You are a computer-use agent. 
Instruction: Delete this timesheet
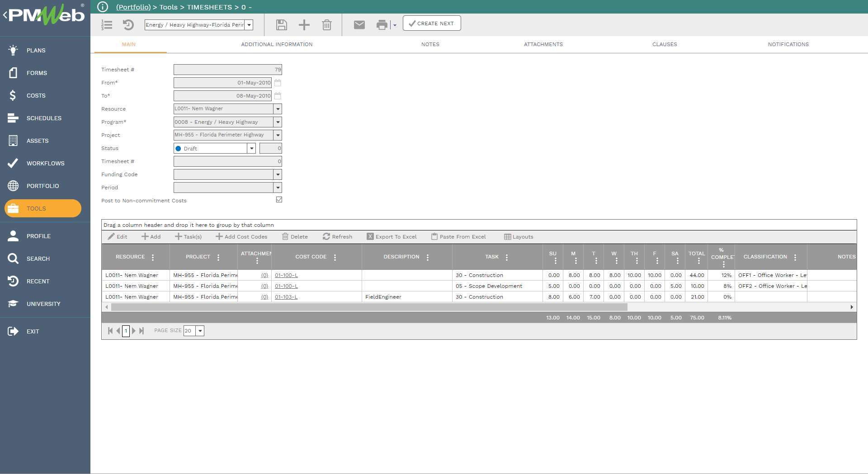pos(326,25)
